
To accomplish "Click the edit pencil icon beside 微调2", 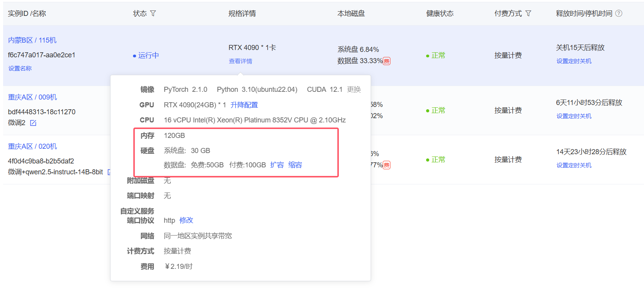I will (x=33, y=123).
